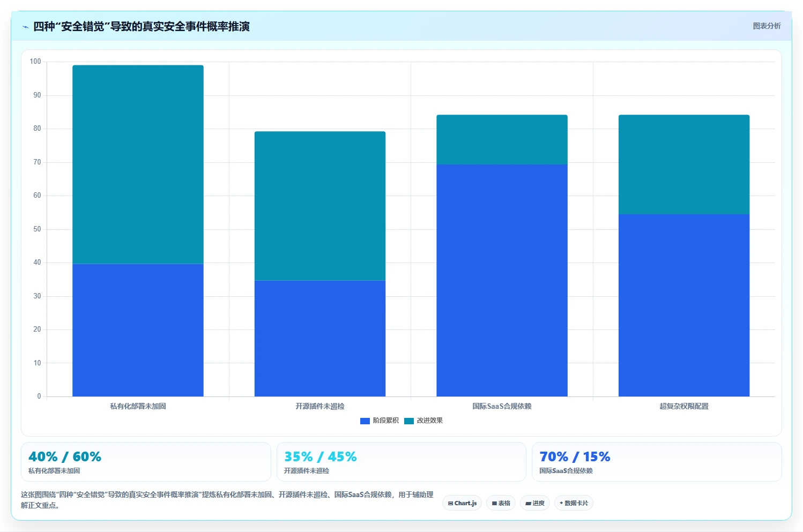Click the y-axis value 100

tap(35, 62)
